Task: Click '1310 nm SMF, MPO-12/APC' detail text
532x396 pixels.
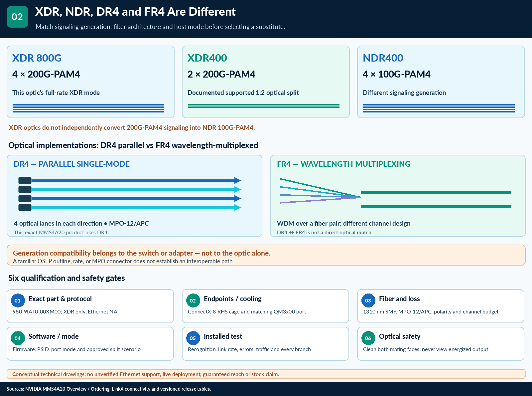Action: tap(431, 312)
